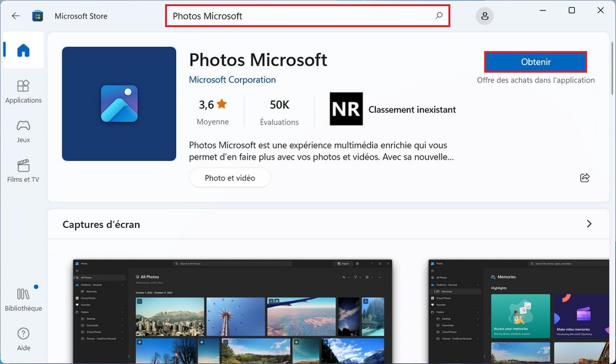
Task: Click the search magnifier icon
Action: [439, 16]
